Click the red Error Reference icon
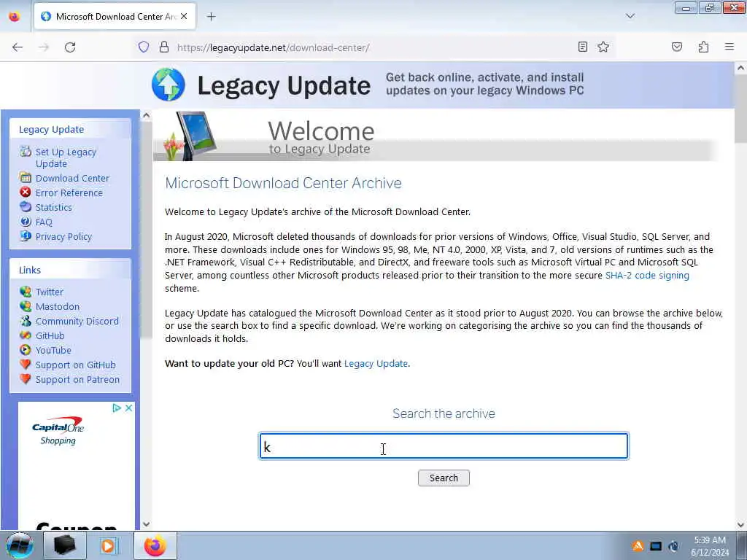This screenshot has height=560, width=747. 26,192
